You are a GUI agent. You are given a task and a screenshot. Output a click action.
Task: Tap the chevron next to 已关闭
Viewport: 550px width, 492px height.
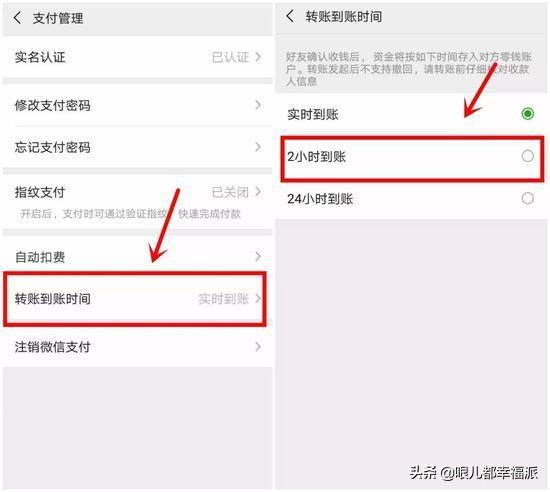tap(258, 192)
